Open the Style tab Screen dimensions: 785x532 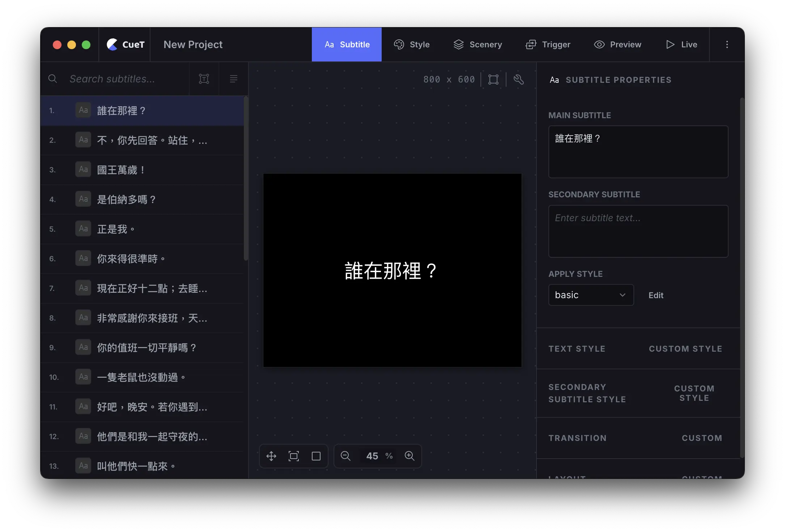click(412, 44)
